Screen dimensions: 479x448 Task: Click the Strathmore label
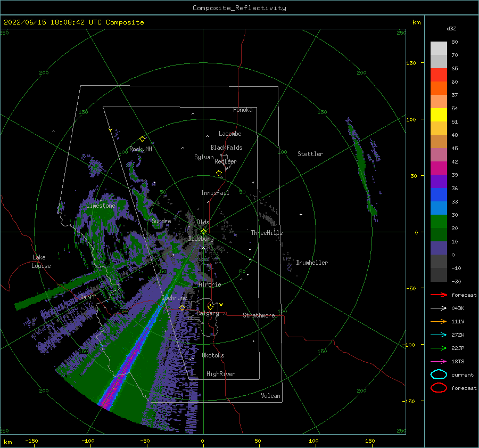259,315
